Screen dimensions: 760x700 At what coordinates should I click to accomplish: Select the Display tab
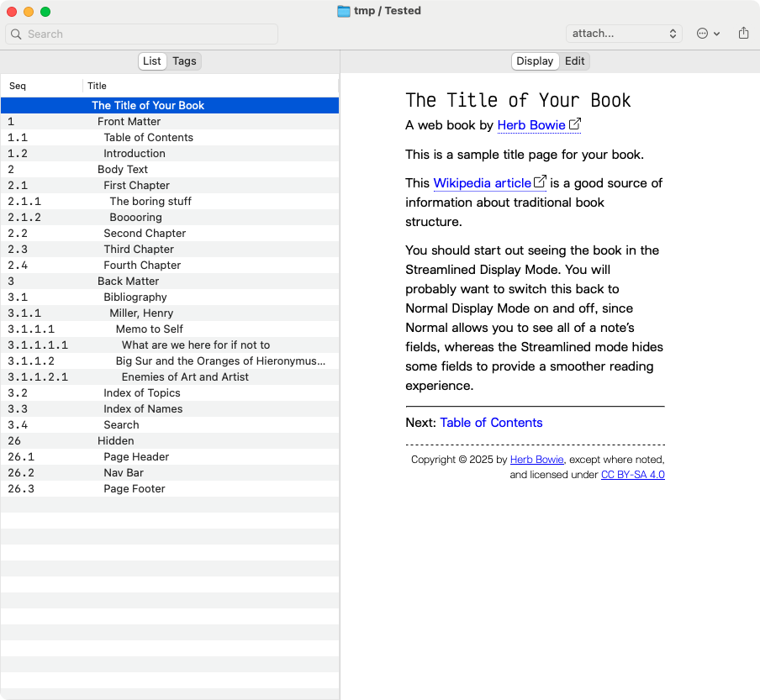535,61
